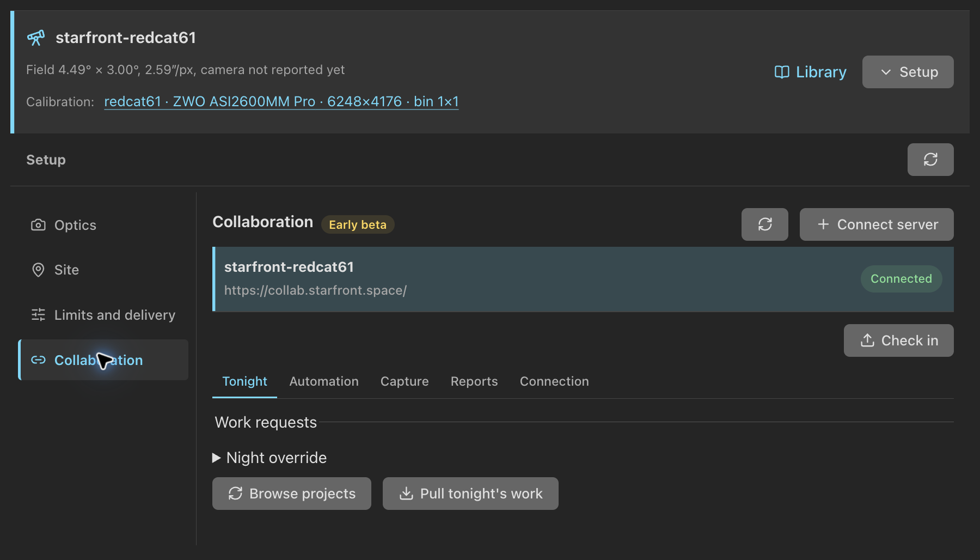The image size is (980, 560).
Task: Click the https://collab.starfront.space/ URL text
Action: coord(315,290)
